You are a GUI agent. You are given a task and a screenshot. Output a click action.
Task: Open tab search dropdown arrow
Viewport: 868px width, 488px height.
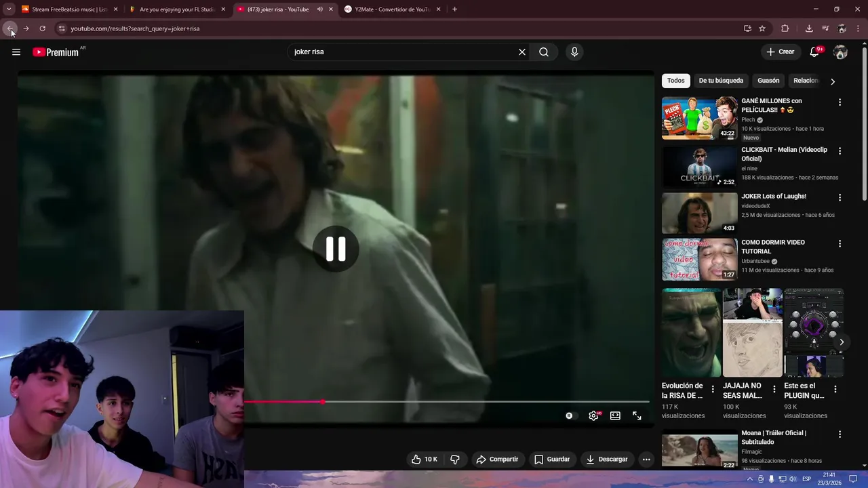pos(9,9)
